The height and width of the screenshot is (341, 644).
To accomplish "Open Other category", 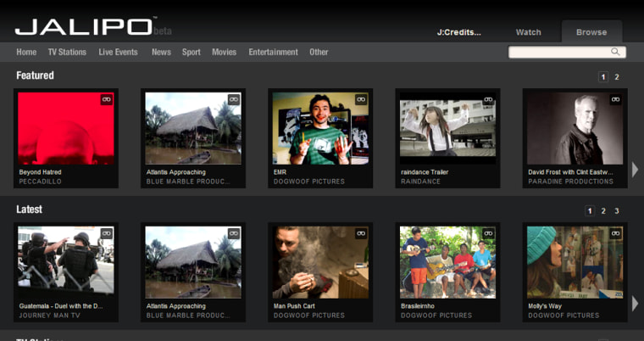I will [x=319, y=53].
